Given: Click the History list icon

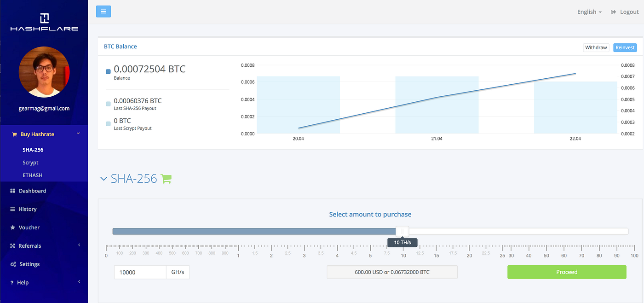Looking at the screenshot, I should coord(13,209).
